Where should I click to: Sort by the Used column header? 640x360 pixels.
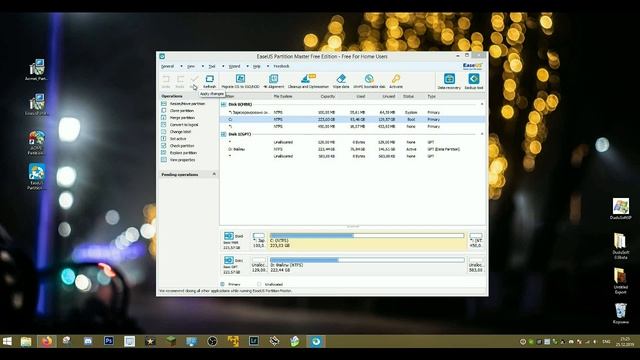(x=361, y=96)
